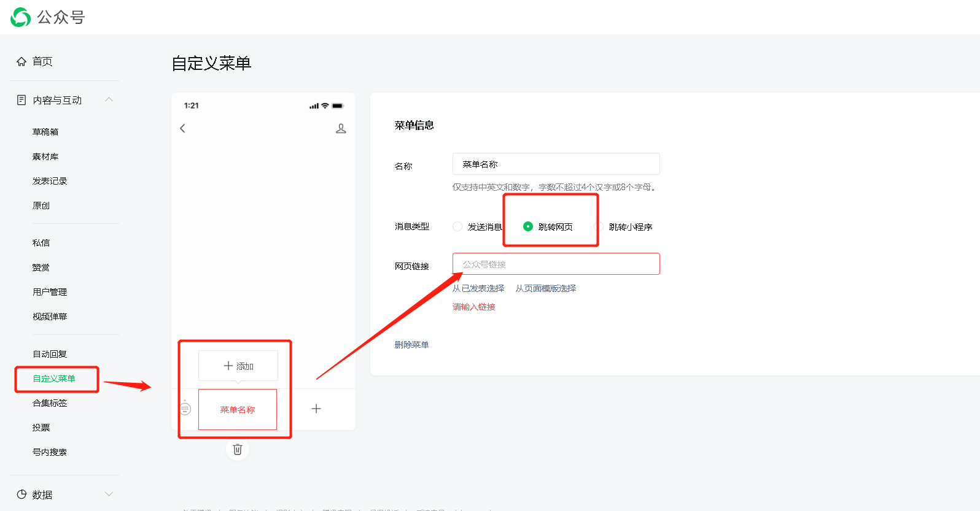Click 删除菜单 link

tap(411, 345)
